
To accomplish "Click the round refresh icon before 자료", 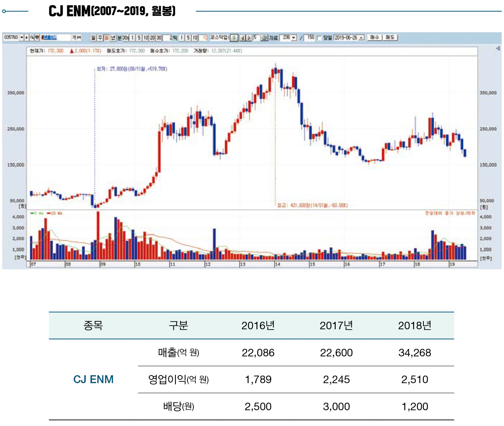I will click(264, 38).
